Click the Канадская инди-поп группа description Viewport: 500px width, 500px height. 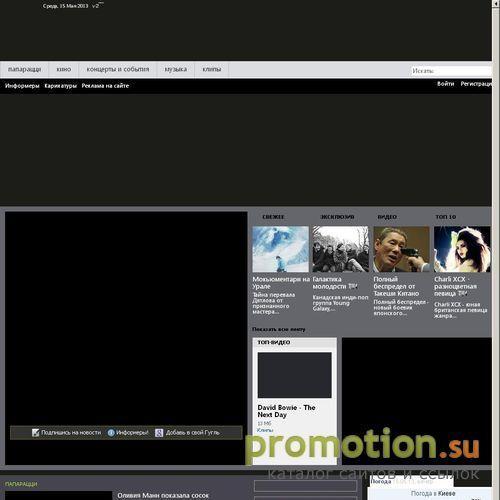click(x=340, y=303)
